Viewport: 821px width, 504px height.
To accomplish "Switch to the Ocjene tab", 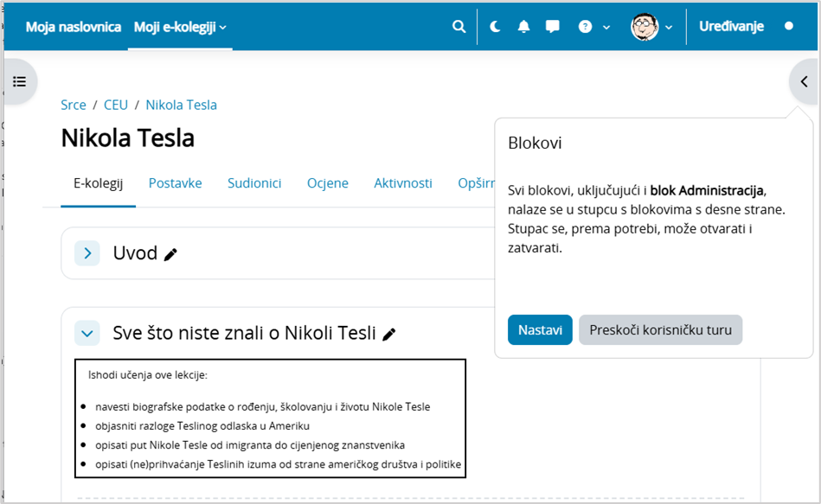I will [x=327, y=183].
